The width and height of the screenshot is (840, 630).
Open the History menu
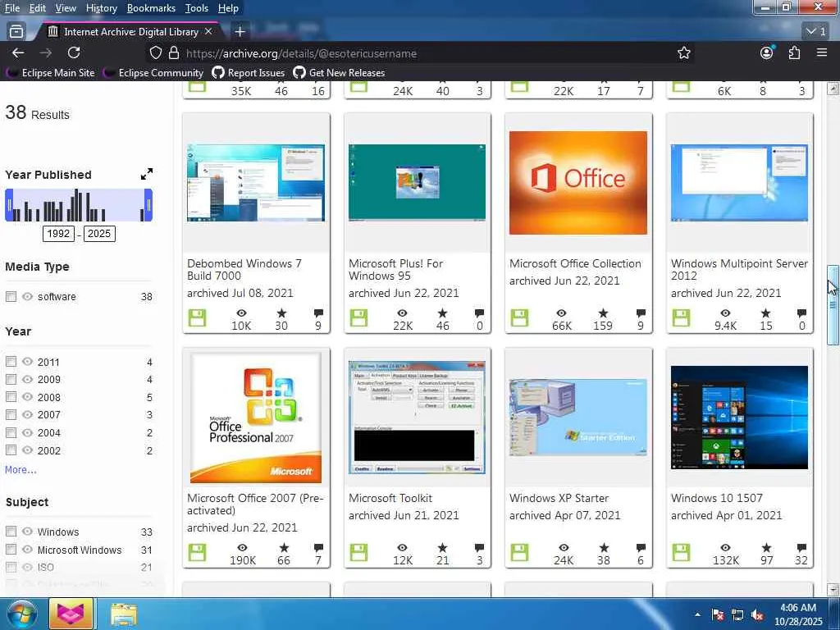pos(101,8)
